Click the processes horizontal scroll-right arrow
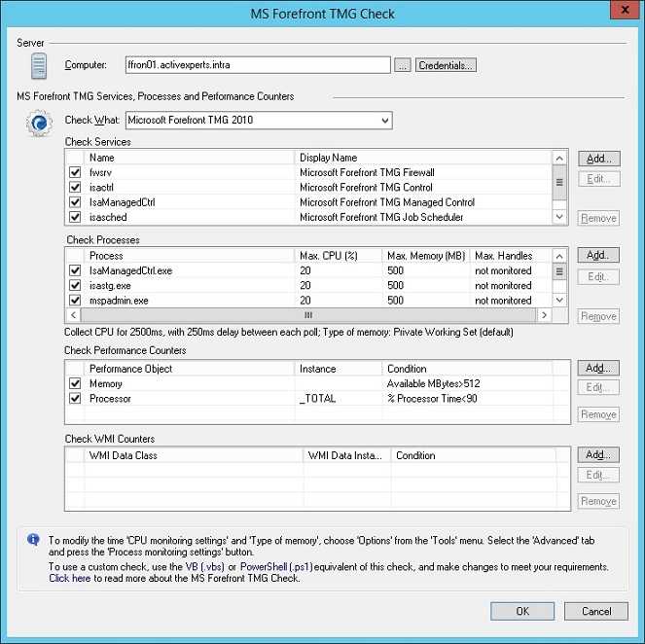Screen dimensions: 645x644 coord(544,315)
